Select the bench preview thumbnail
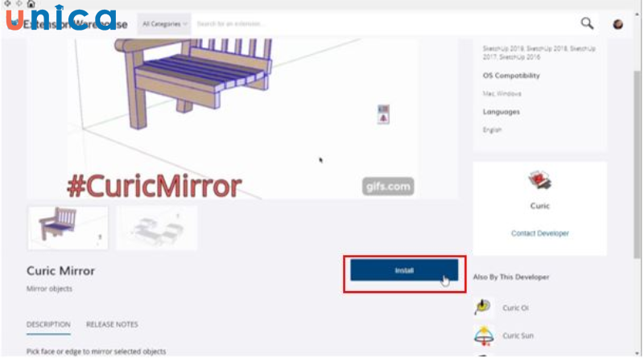The image size is (644, 362). point(68,228)
